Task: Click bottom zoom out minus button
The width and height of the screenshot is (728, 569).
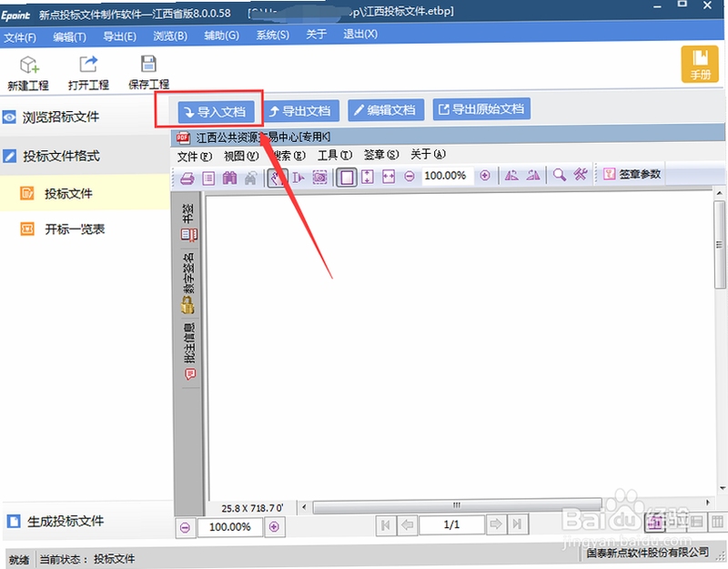Action: pos(185,528)
